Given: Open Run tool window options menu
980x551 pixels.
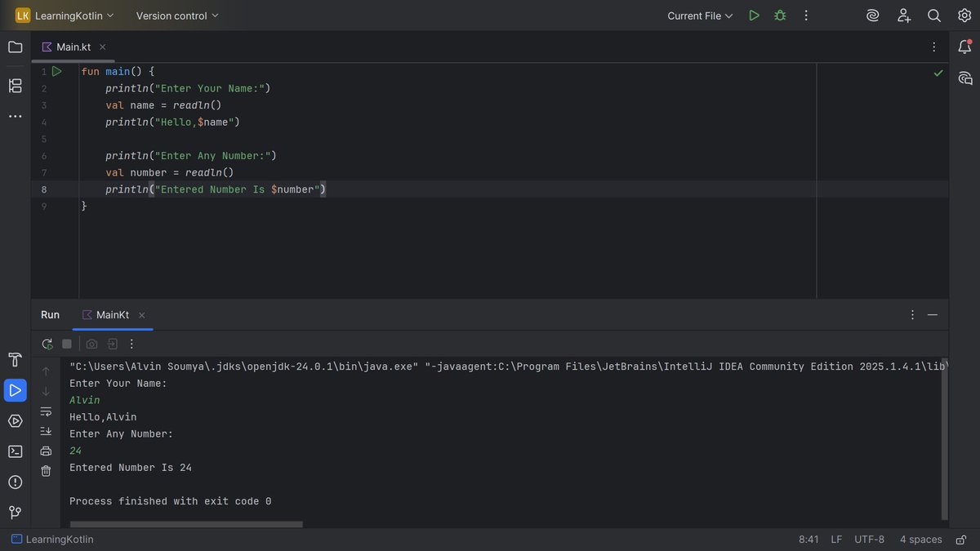Looking at the screenshot, I should coord(912,315).
